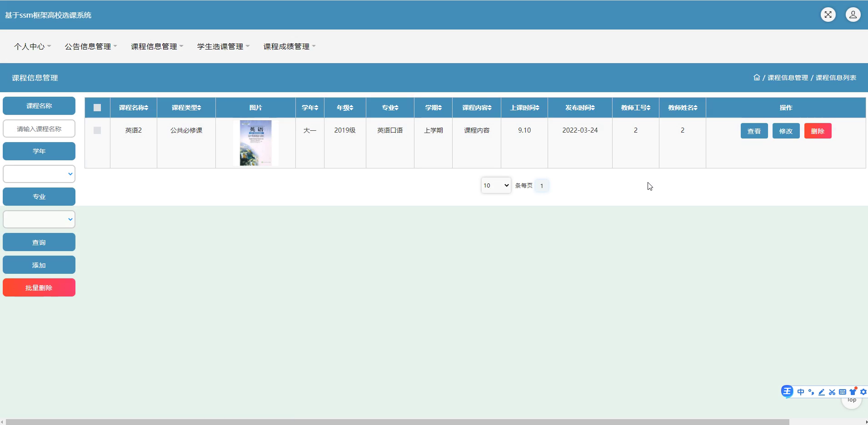Toggle IME punctuation mode icon
The width and height of the screenshot is (868, 425).
pos(811,392)
